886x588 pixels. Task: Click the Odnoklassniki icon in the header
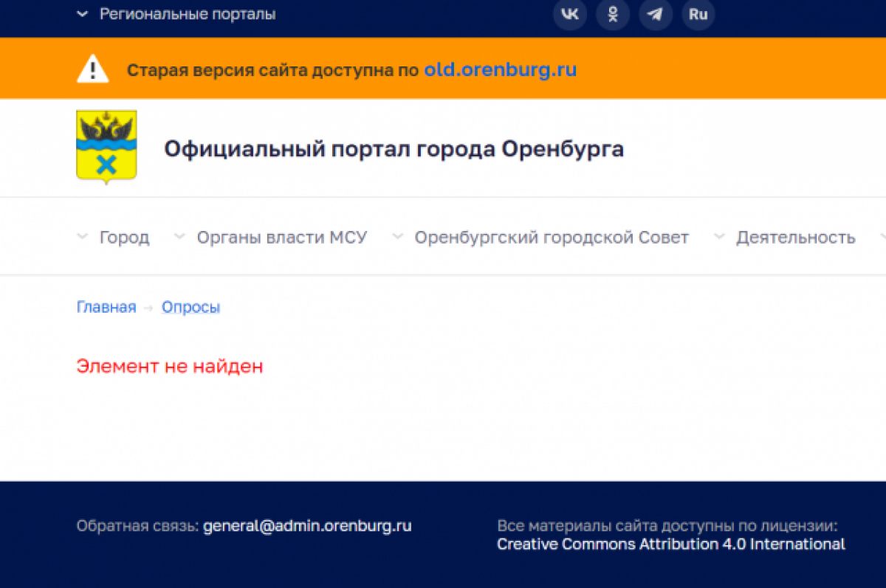coord(612,14)
